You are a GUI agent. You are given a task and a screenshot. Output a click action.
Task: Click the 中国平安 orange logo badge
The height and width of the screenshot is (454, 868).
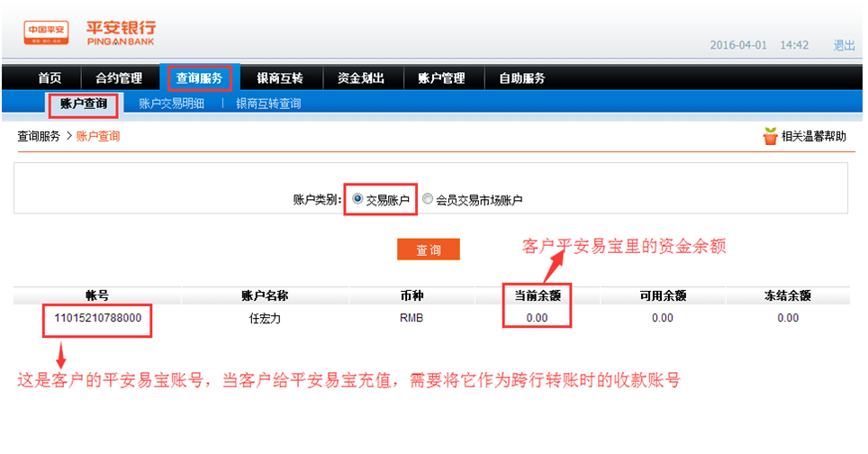coord(47,32)
